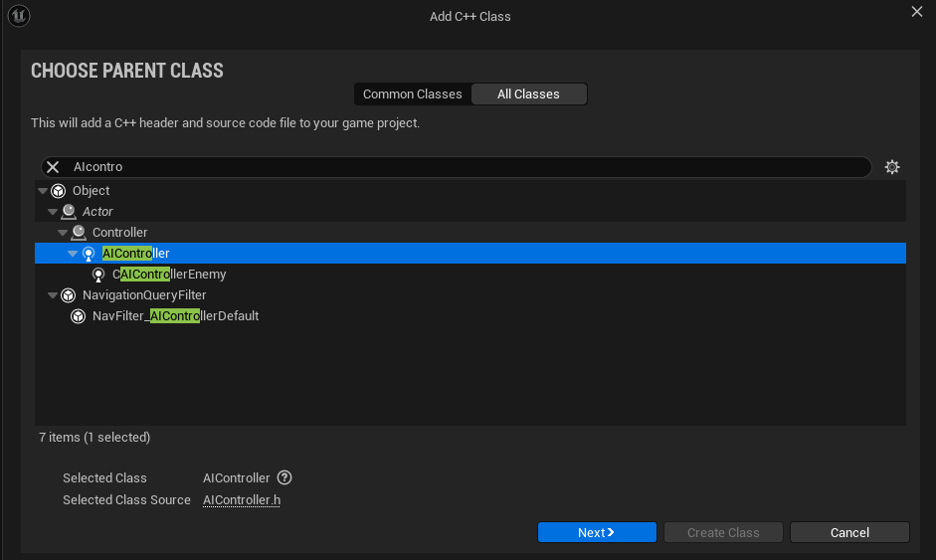The height and width of the screenshot is (560, 936).
Task: Click the Object class icon
Action: 59,191
